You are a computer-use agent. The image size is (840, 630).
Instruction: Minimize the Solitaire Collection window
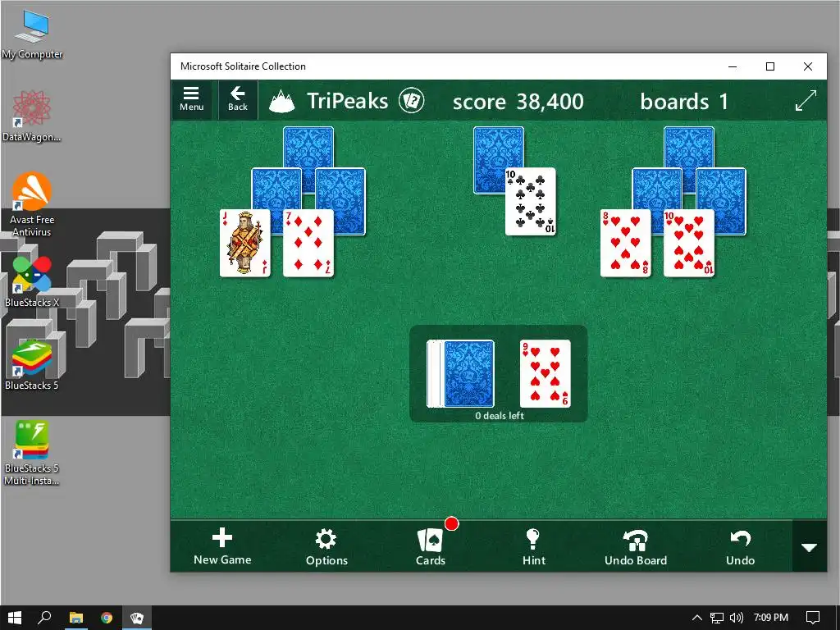733,66
